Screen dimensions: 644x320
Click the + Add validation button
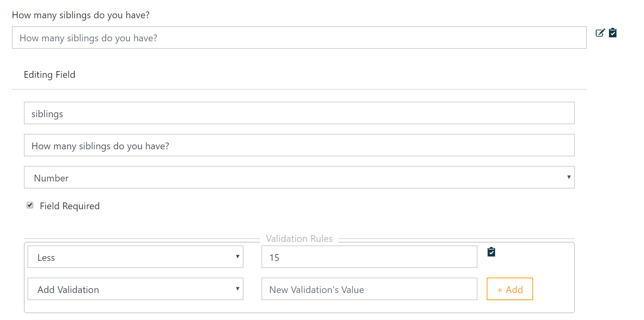[510, 289]
